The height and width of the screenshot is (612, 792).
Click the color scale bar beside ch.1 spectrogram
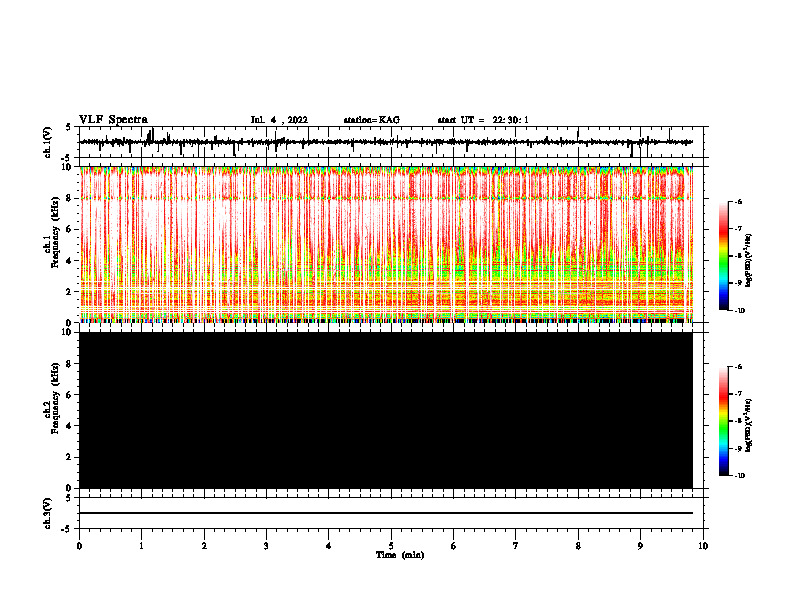tap(723, 256)
